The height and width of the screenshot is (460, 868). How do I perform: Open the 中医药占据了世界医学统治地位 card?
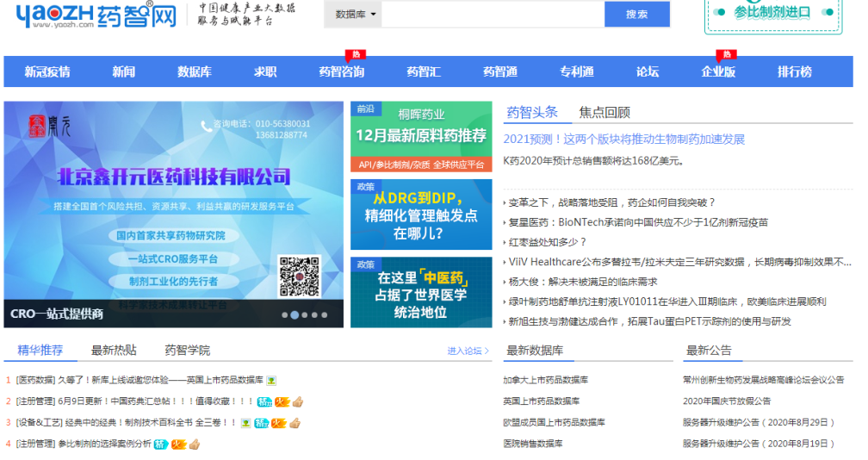pos(421,292)
